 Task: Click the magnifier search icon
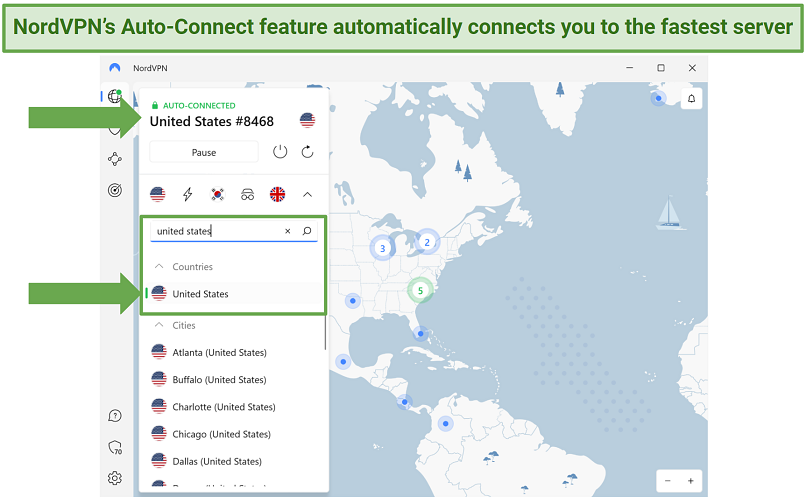tap(307, 231)
